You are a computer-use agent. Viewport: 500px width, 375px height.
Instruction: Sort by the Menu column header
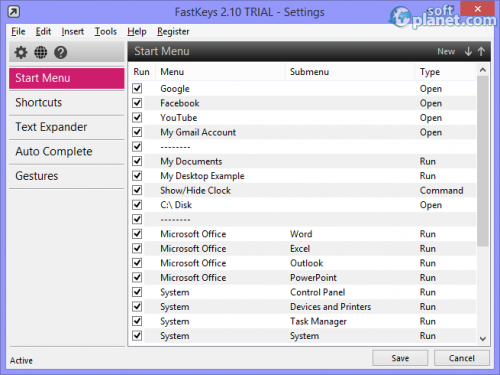pos(220,72)
